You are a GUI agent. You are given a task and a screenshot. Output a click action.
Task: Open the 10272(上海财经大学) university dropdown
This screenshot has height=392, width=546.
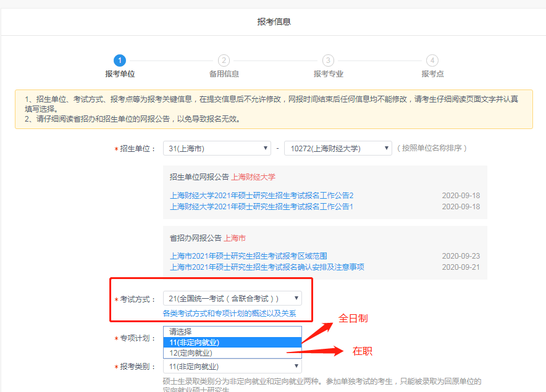pyautogui.click(x=338, y=148)
